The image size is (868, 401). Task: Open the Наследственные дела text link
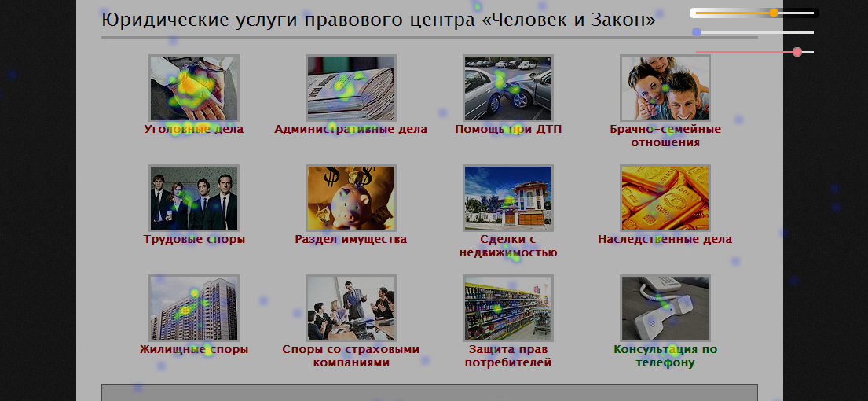[665, 240]
